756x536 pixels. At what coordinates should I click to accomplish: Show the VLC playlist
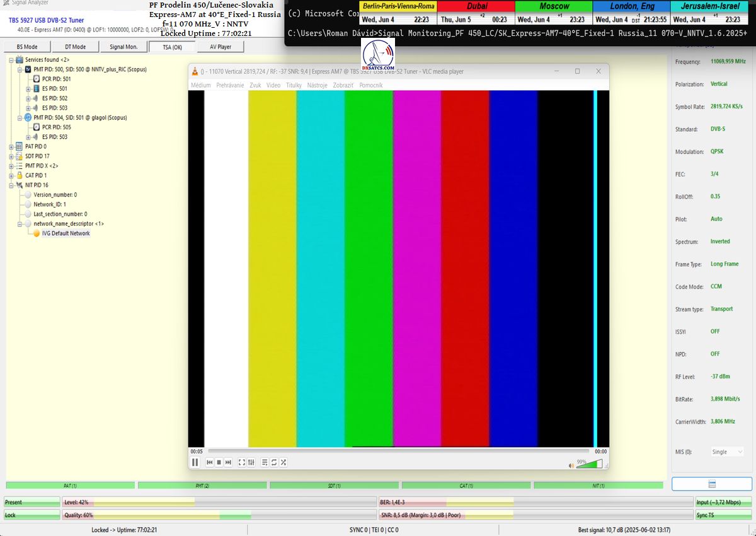[265, 462]
